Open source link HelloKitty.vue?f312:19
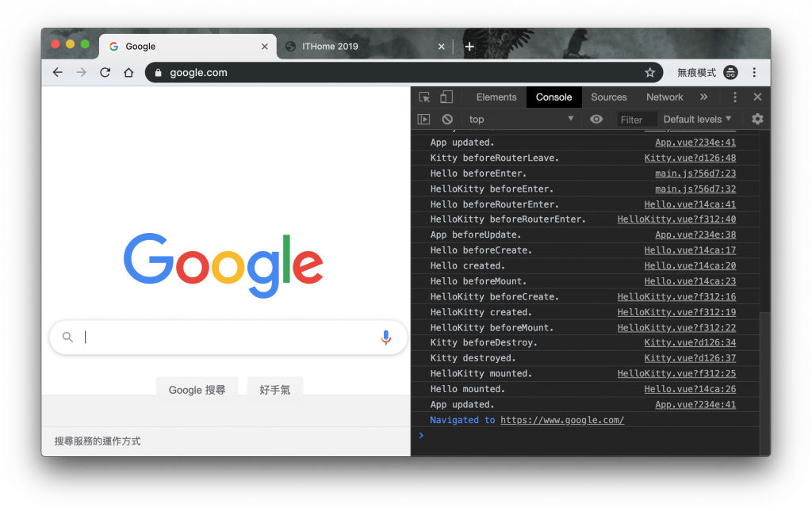 676,312
